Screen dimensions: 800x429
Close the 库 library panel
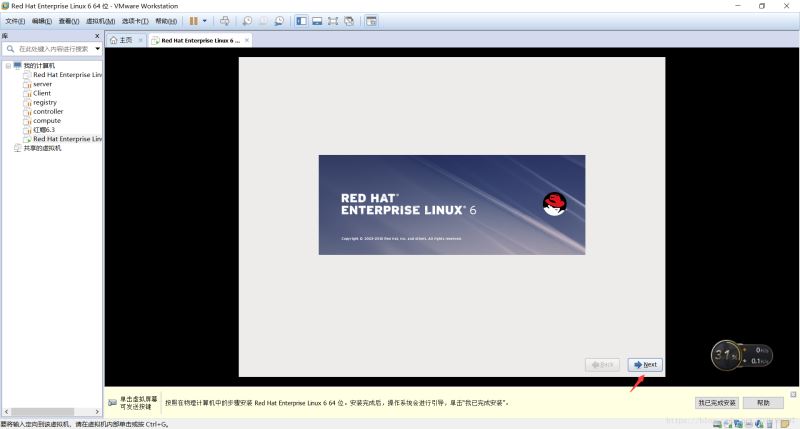point(97,36)
